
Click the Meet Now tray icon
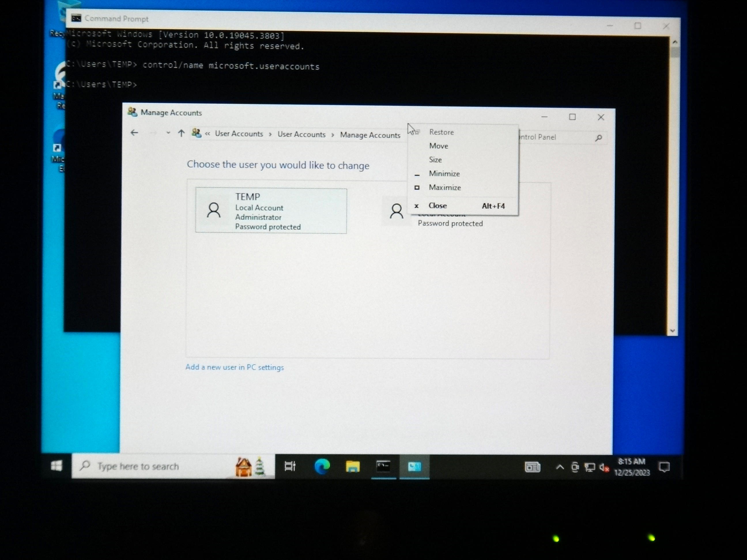tap(575, 468)
